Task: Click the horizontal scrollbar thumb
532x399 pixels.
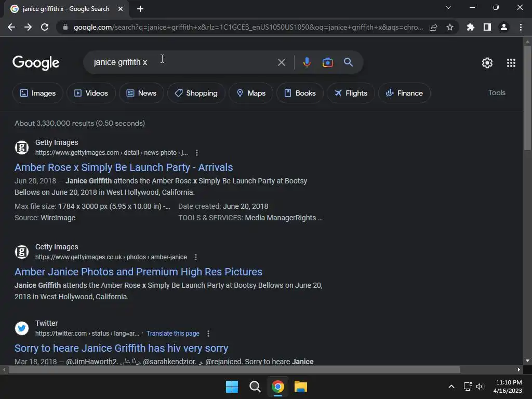Action: point(234,369)
